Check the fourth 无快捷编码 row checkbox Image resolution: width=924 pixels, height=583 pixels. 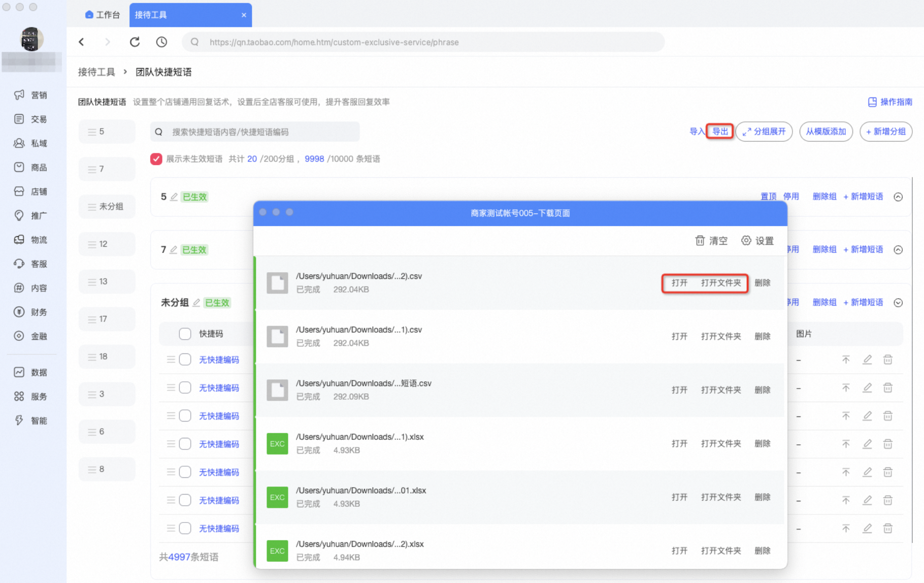[x=185, y=444]
